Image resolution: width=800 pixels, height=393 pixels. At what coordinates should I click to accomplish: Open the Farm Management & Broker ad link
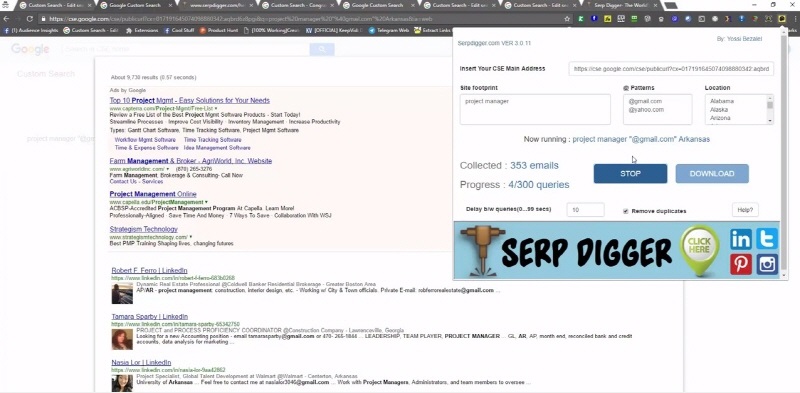191,161
